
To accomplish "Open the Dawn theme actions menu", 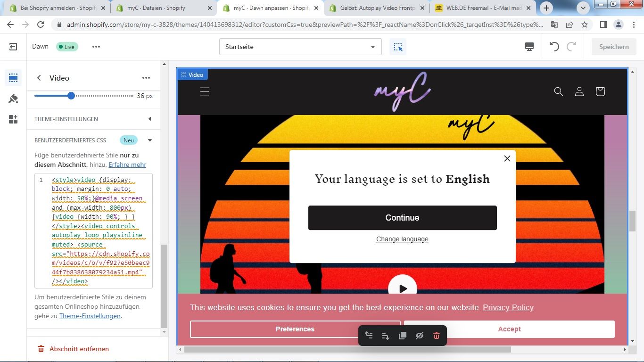I will point(96,47).
